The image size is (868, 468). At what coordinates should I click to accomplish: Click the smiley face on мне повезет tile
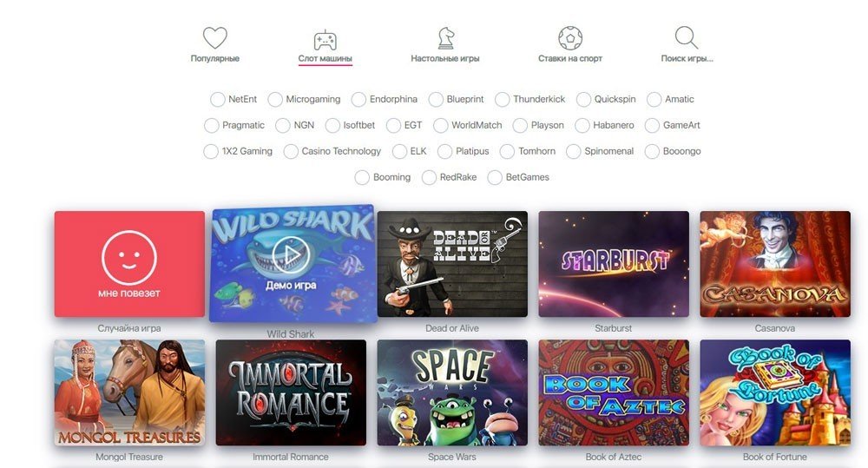[129, 258]
